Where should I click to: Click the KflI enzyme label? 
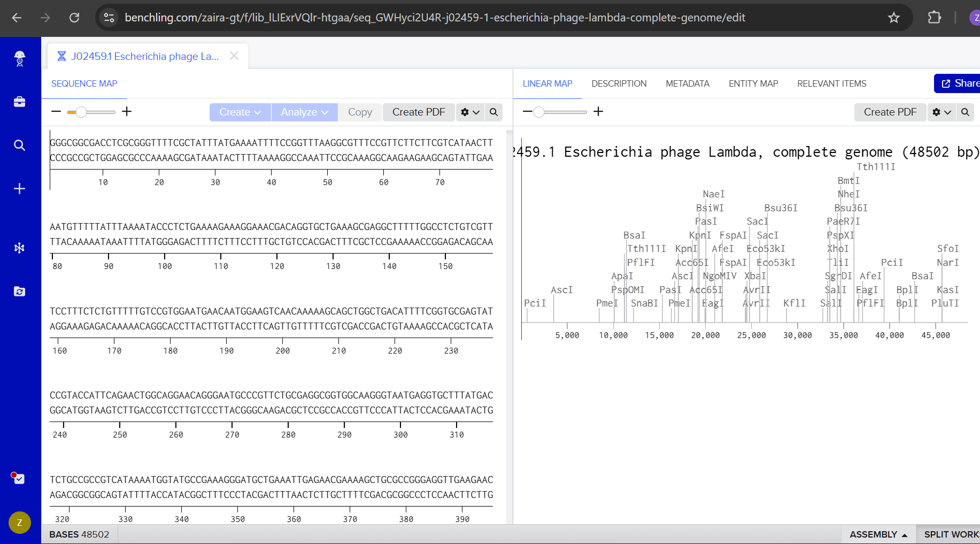click(794, 303)
